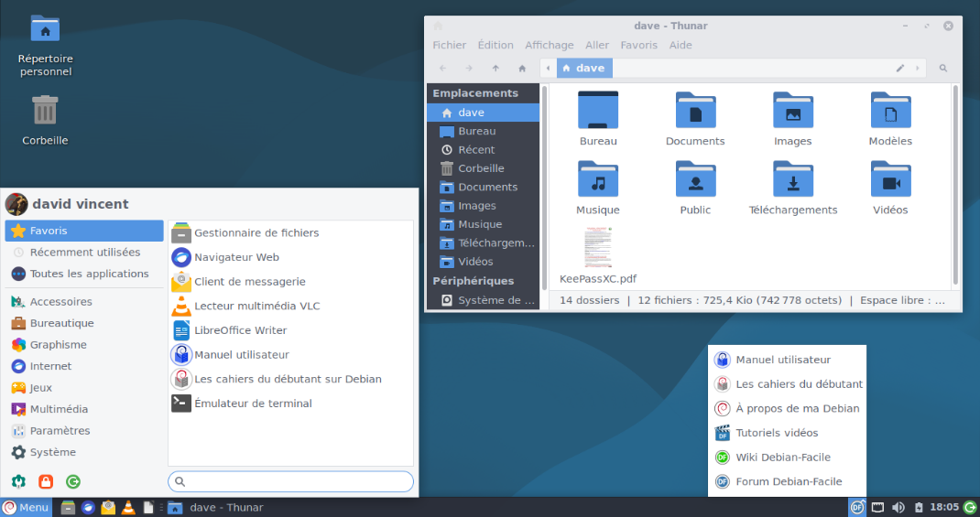980x517 pixels.
Task: Open the Modèles folder icon
Action: click(890, 110)
